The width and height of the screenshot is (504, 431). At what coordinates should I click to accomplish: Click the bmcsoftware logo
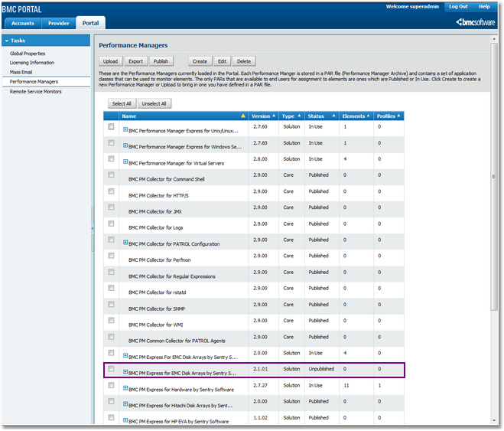(476, 22)
